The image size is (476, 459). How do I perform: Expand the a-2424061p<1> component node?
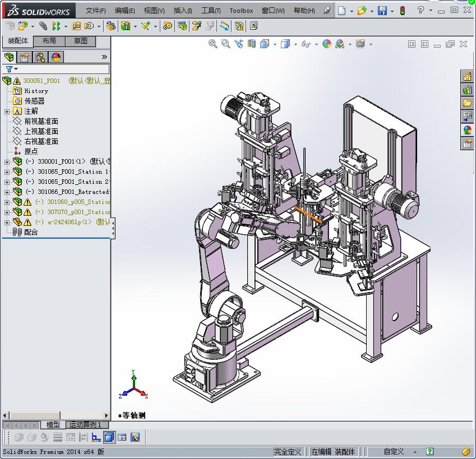[7, 222]
